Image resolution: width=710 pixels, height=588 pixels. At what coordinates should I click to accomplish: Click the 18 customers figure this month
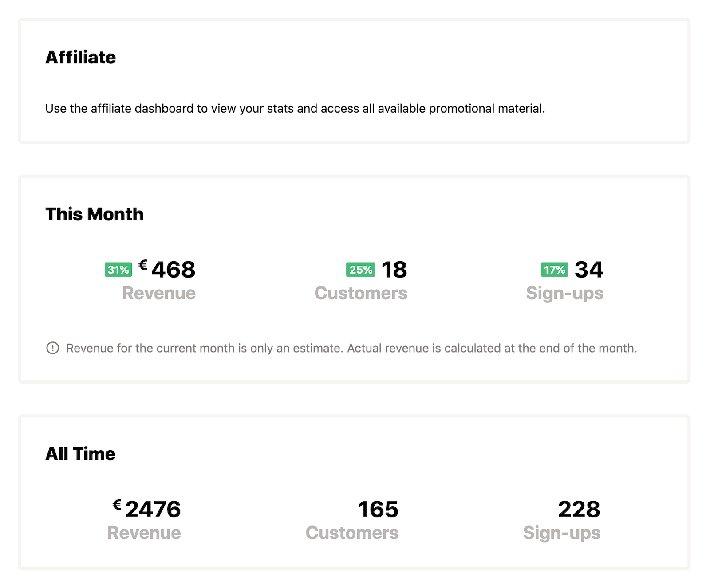394,270
